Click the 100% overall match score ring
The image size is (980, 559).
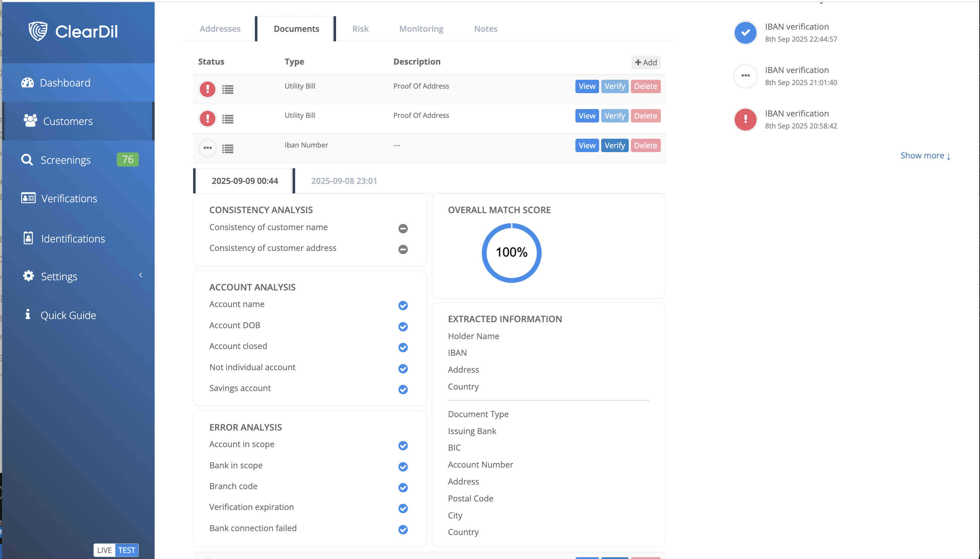click(512, 253)
